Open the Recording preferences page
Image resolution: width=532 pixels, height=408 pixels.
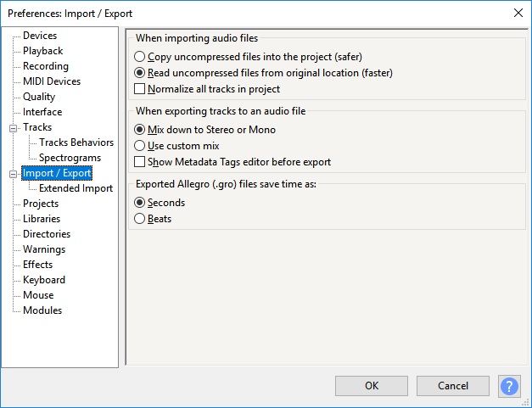pyautogui.click(x=46, y=66)
